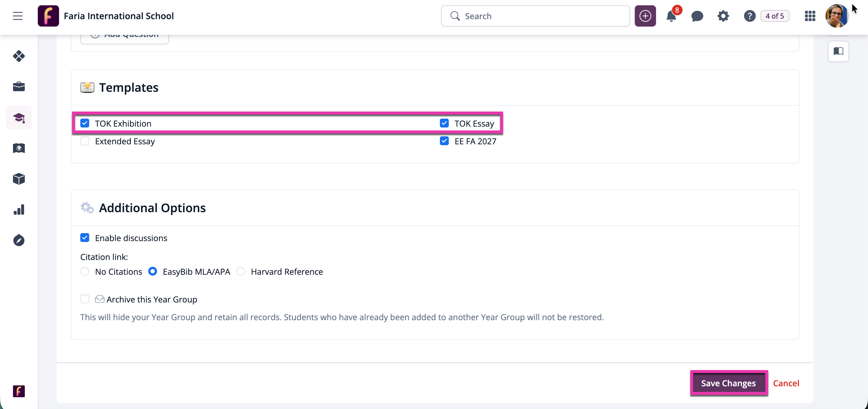Open the shield book sidebar icon

[x=19, y=148]
